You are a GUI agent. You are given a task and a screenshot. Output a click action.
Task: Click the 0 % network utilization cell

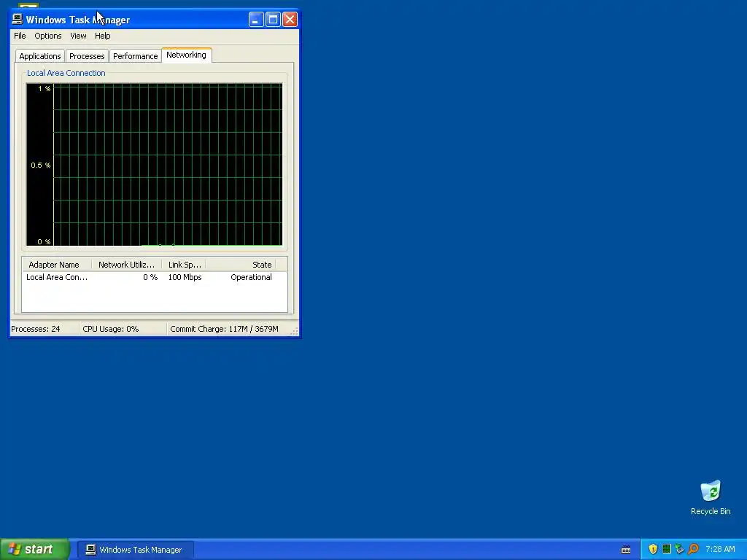tap(150, 277)
